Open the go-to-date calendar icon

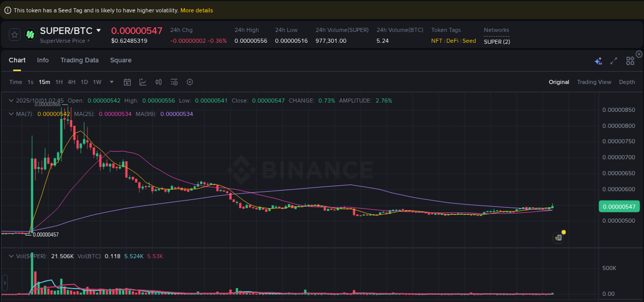[127, 82]
